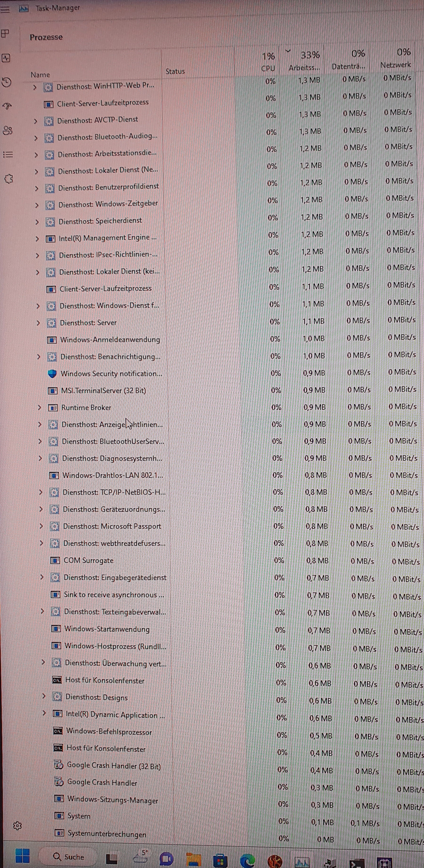Sort by Datenträger column header
The image size is (424, 868).
[349, 60]
